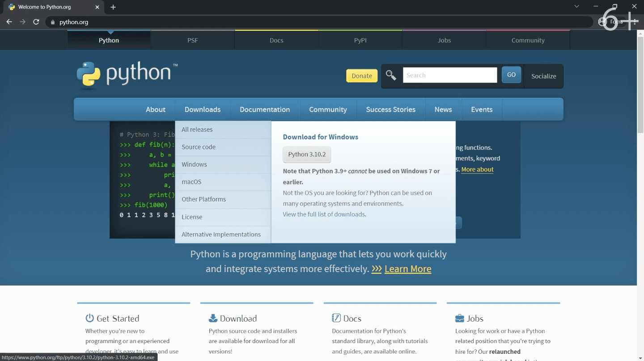Choose License in Downloads submenu

pos(223,217)
